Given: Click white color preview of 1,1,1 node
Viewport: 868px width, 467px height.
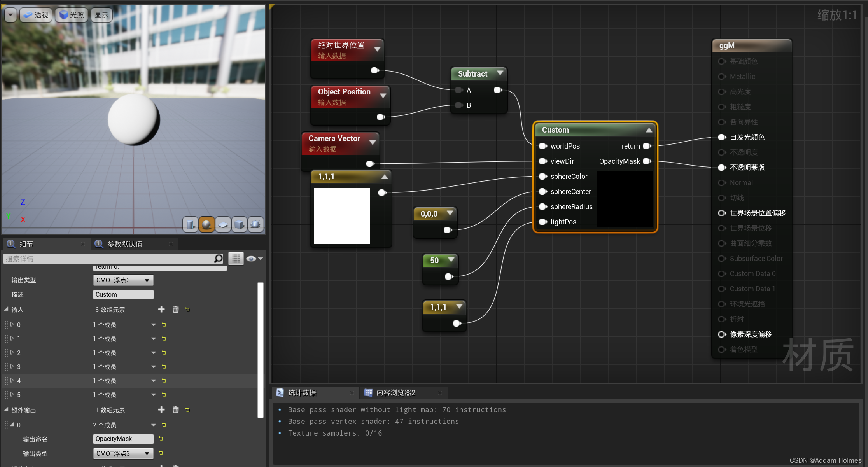Looking at the screenshot, I should (x=341, y=216).
